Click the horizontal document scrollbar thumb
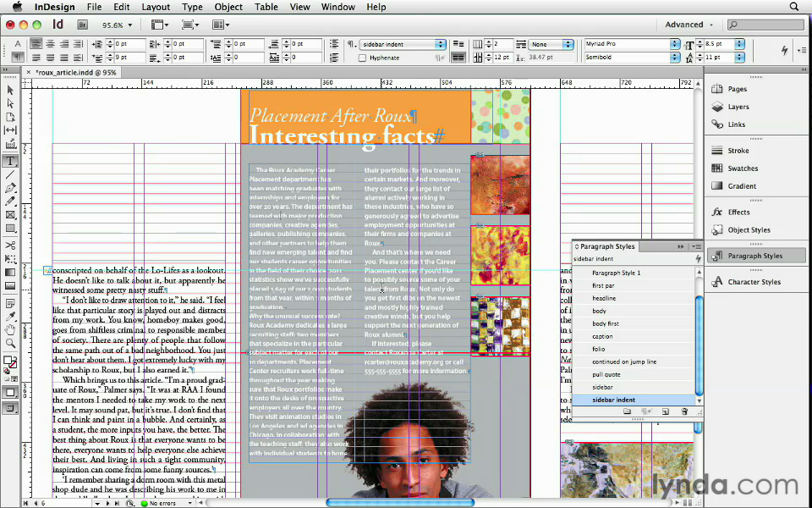The height and width of the screenshot is (508, 812). pyautogui.click(x=400, y=502)
